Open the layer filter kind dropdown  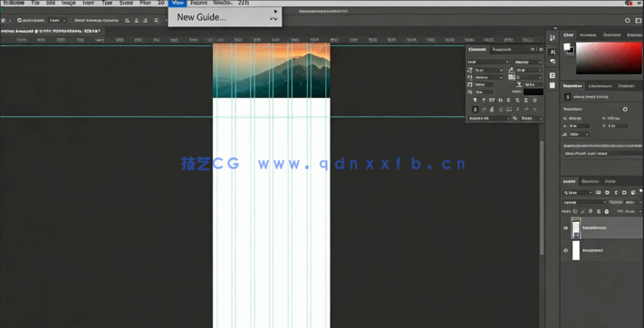pos(578,193)
